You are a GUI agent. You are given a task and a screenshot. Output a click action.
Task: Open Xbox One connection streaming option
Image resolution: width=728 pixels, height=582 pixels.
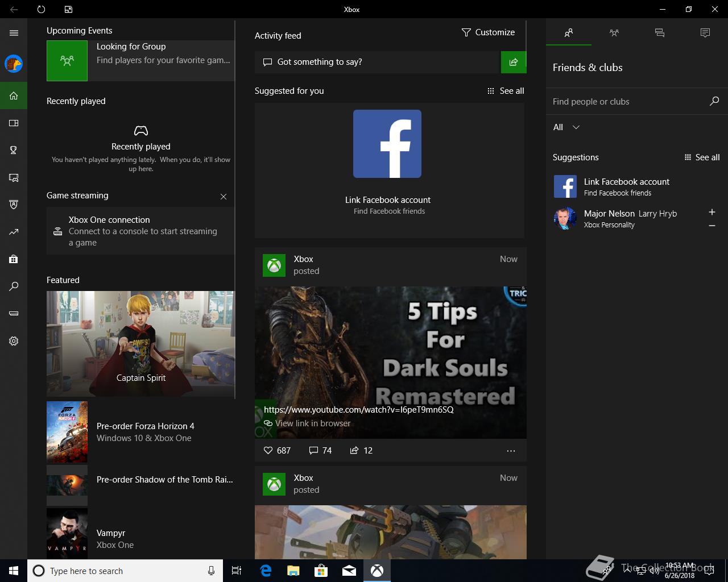140,231
